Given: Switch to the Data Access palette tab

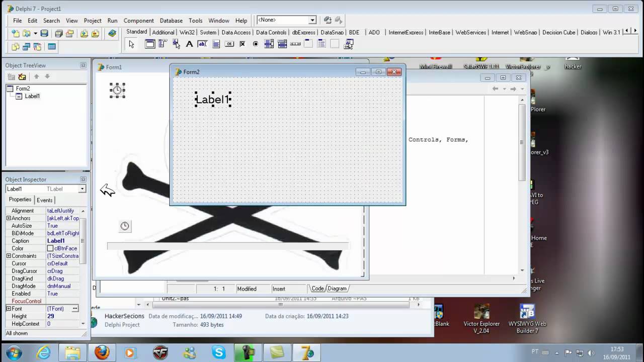Looking at the screenshot, I should pos(236,32).
